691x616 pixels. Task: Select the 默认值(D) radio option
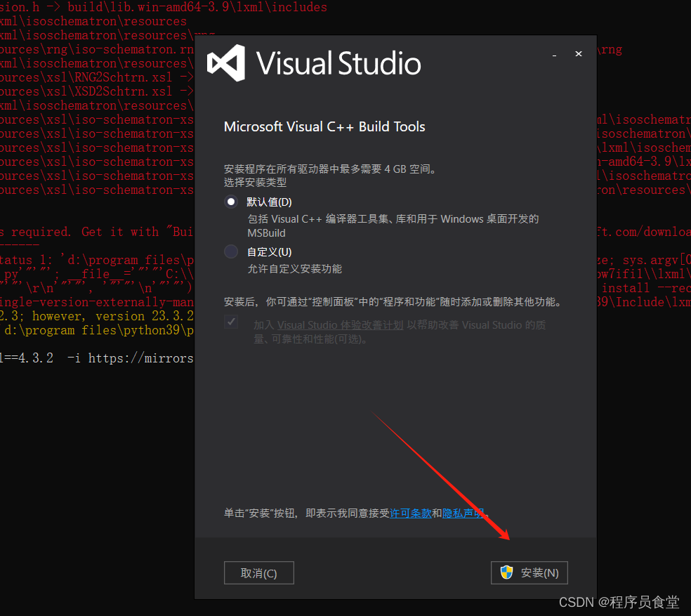coord(231,202)
